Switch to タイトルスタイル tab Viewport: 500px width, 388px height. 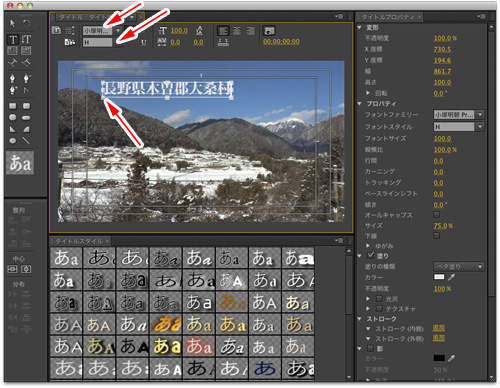79,241
